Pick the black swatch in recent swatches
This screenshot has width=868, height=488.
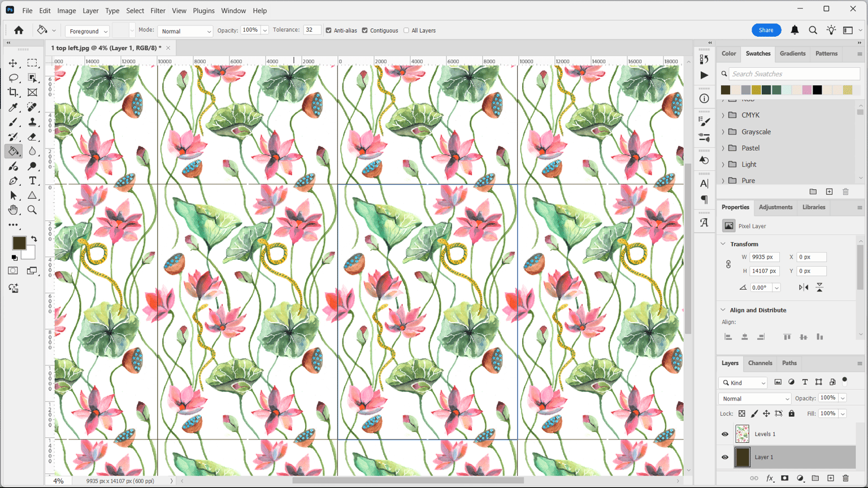[x=817, y=90]
